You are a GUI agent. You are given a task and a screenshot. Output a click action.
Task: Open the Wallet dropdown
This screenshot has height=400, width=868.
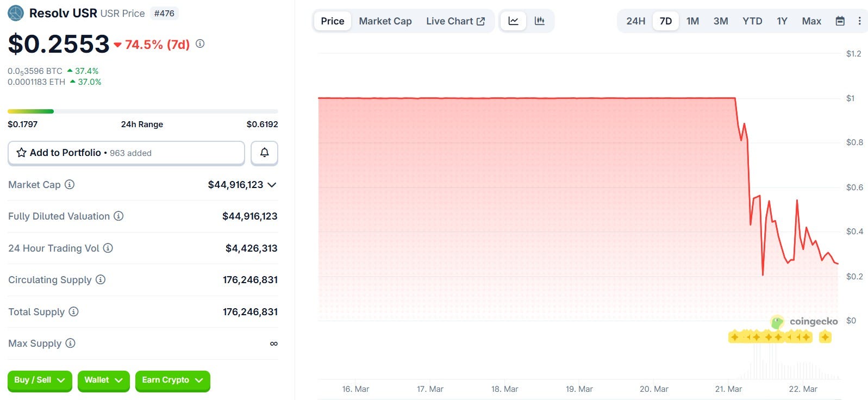coord(103,380)
